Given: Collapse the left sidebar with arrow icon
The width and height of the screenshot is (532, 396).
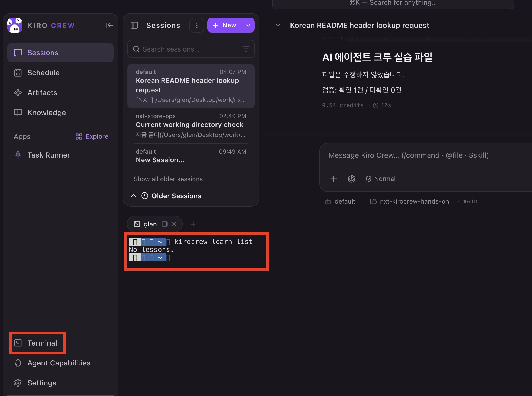Looking at the screenshot, I should [x=109, y=25].
